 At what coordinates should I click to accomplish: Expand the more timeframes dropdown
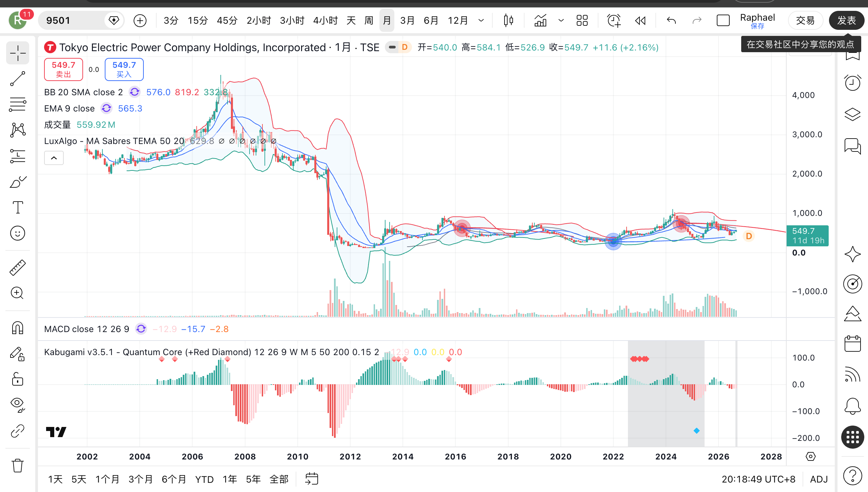pyautogui.click(x=481, y=21)
